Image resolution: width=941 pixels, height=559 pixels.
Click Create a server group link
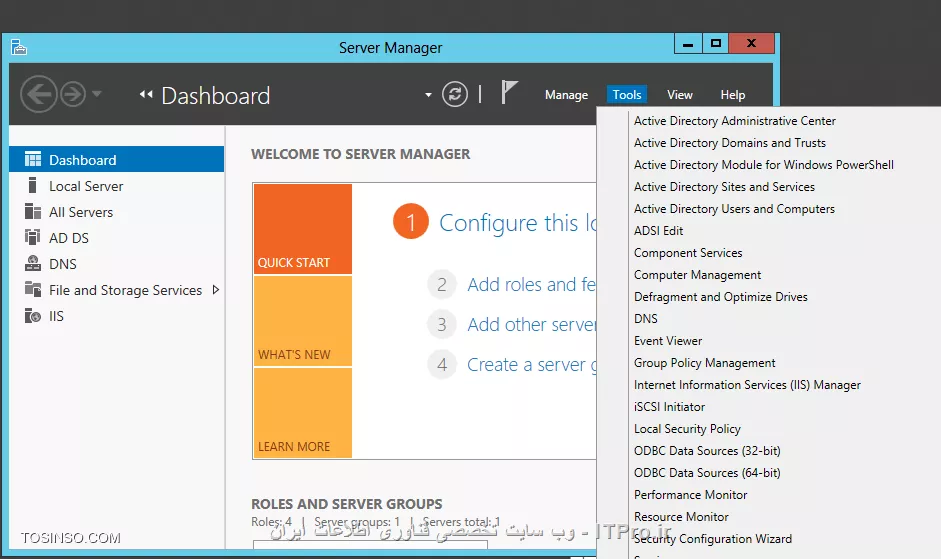tap(531, 364)
